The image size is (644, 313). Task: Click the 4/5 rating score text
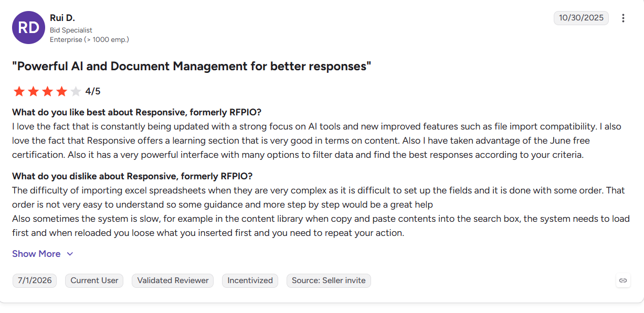pos(93,92)
